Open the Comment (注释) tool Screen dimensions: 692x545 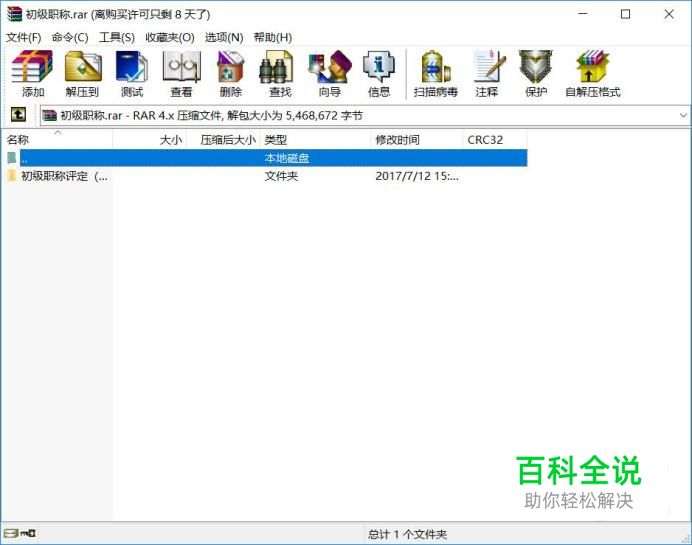click(487, 74)
